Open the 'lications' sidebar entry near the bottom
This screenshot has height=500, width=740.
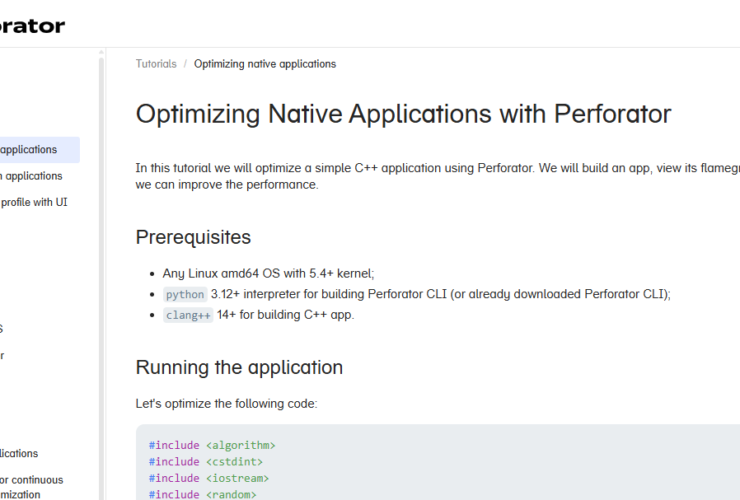(20, 453)
